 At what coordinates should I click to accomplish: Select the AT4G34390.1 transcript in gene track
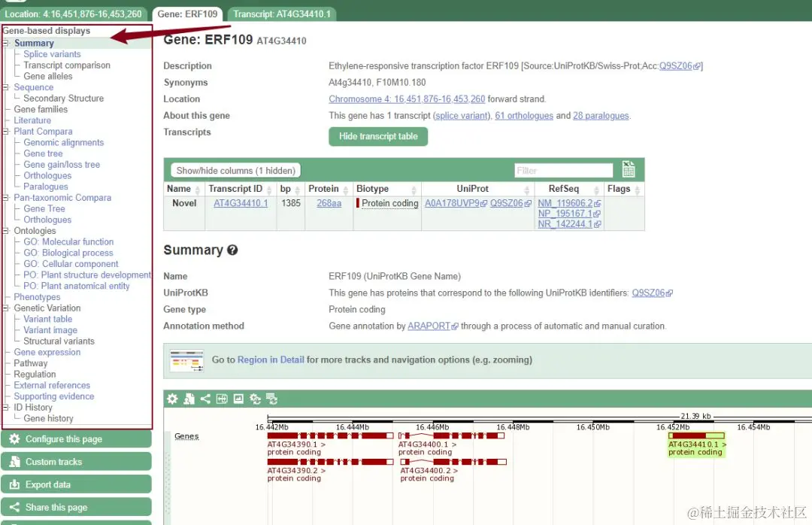[330, 435]
